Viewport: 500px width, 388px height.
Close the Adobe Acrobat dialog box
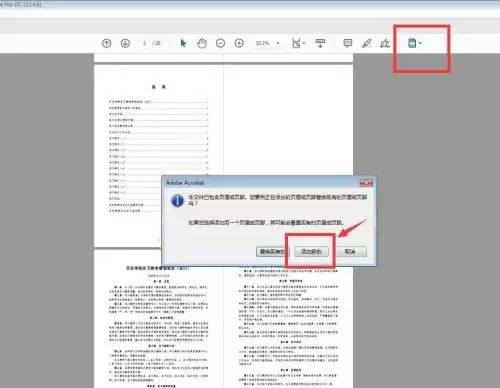[x=366, y=183]
